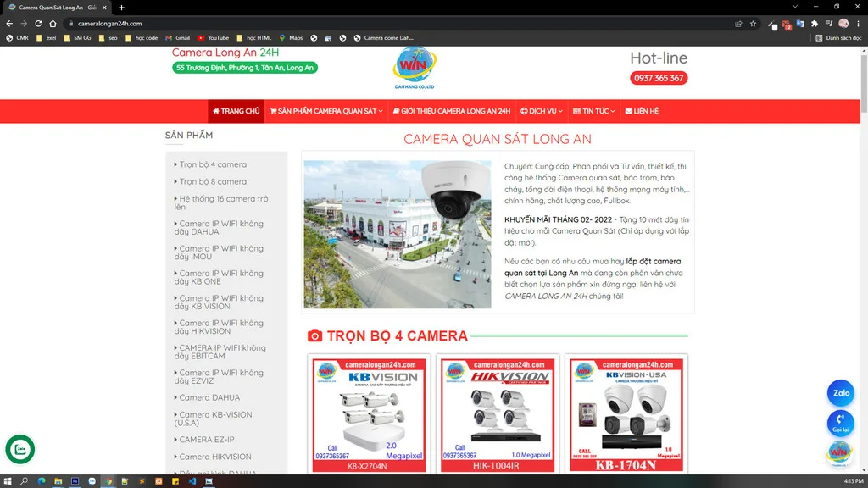Open the Chrome profile avatar

843,23
